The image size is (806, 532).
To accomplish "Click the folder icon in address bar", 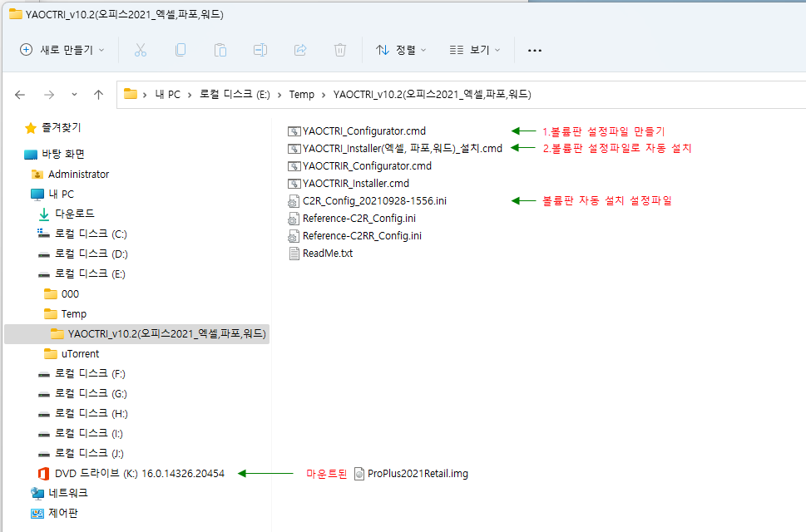I will coord(131,94).
